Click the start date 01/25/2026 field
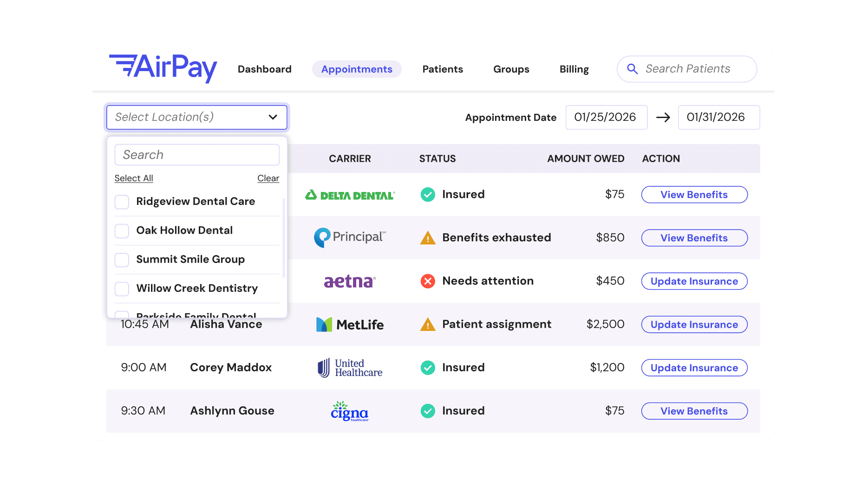Viewport: 868px width, 488px height. 607,117
